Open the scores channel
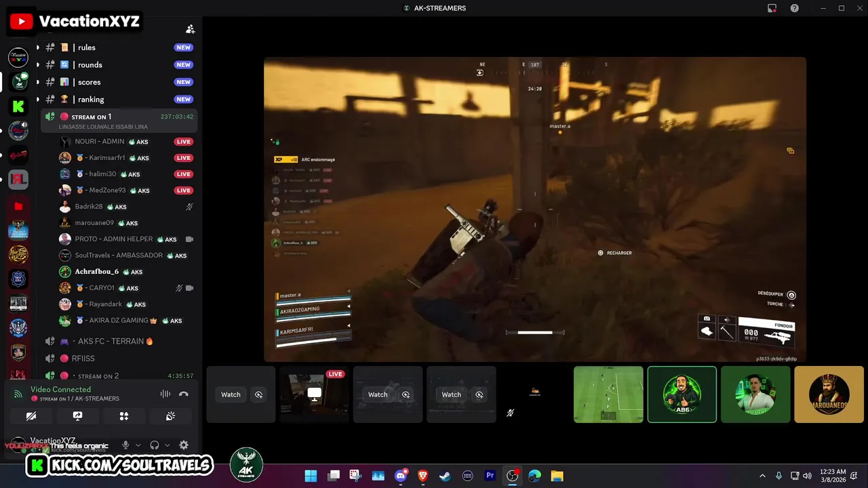The image size is (868, 488). 119,82
